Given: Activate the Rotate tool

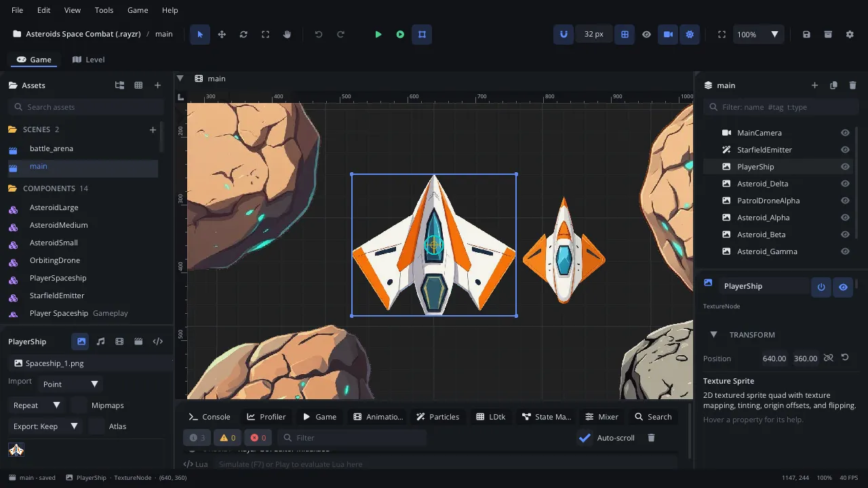Looking at the screenshot, I should [x=243, y=35].
